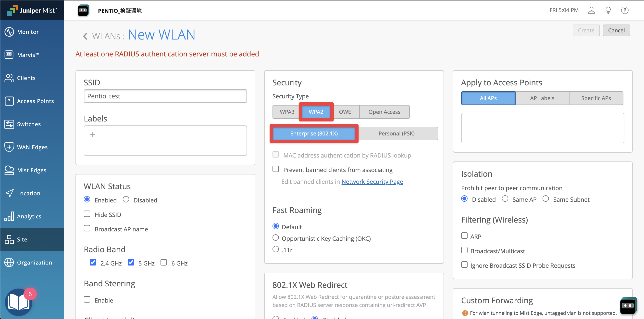
Task: Open the help question mark icon
Action: click(x=625, y=10)
